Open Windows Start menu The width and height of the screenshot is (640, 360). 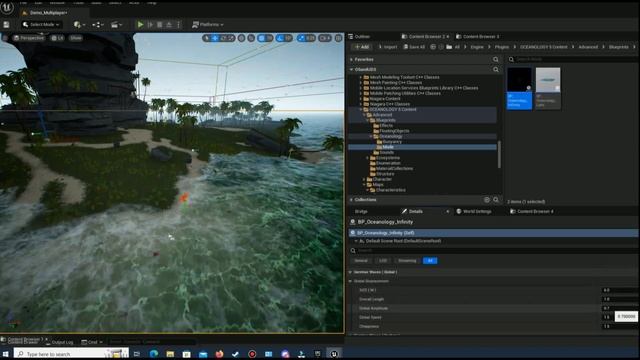click(x=5, y=354)
